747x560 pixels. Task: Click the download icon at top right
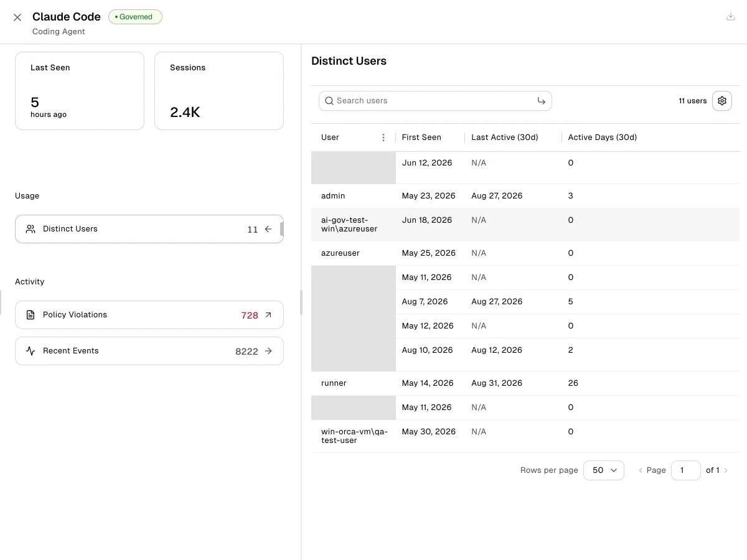pyautogui.click(x=731, y=17)
